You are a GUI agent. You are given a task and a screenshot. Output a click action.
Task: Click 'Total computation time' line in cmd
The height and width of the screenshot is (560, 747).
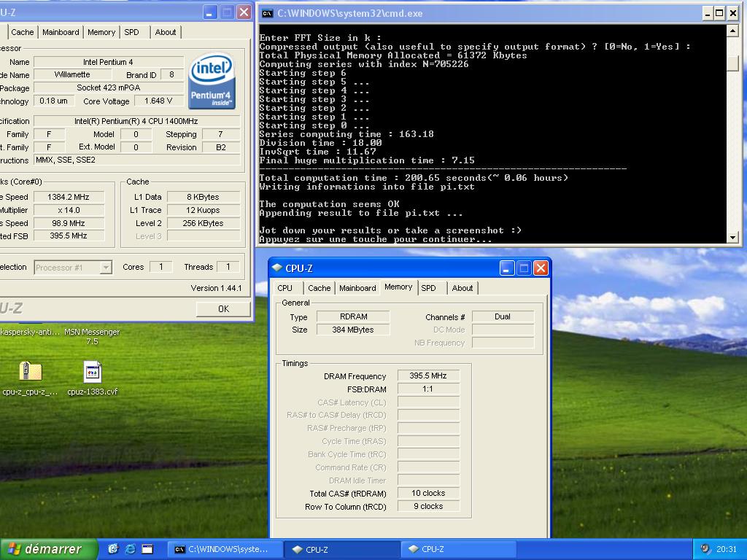pos(414,178)
